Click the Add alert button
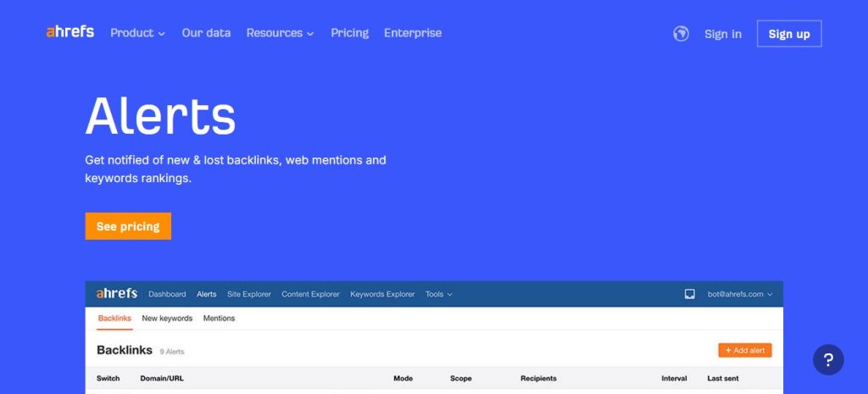This screenshot has width=868, height=394. coord(745,350)
